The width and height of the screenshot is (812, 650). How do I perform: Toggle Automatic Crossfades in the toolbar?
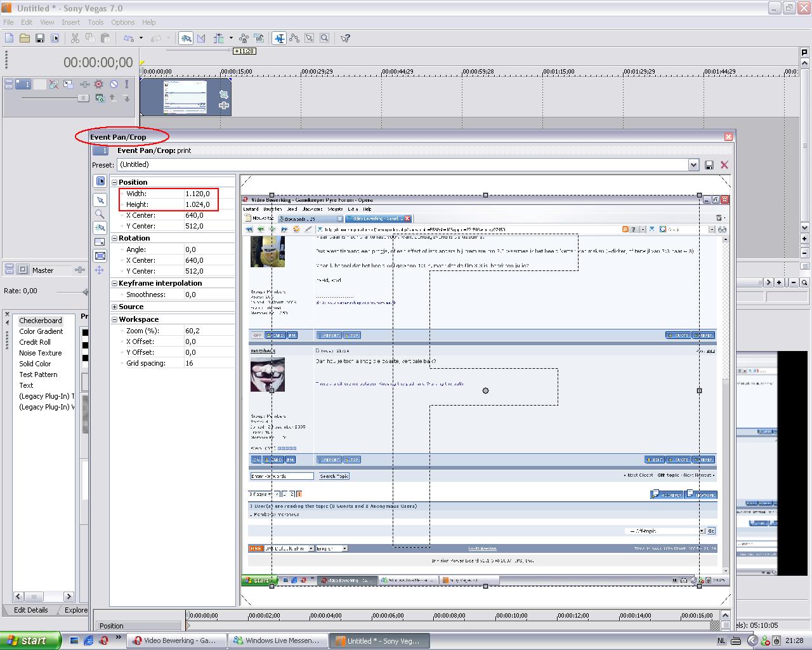(x=201, y=38)
